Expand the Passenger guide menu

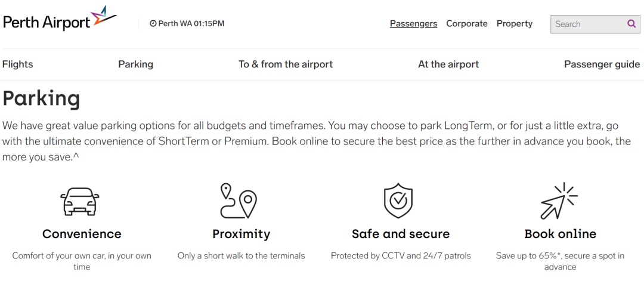[x=602, y=64]
